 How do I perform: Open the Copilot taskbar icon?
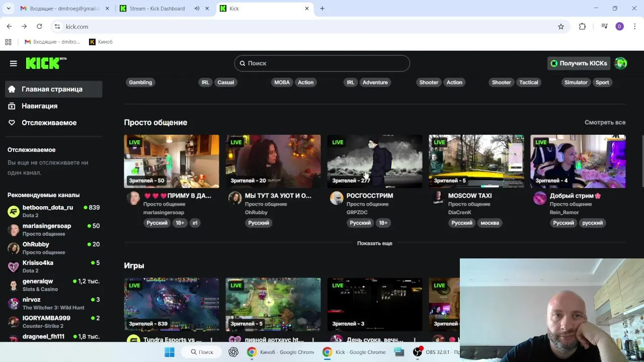click(x=233, y=352)
